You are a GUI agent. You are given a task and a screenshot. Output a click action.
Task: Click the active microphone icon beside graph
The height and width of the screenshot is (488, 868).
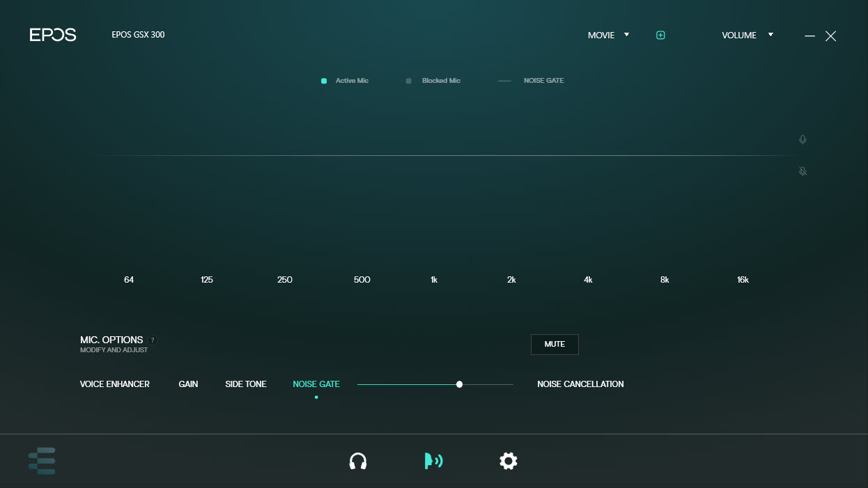point(803,140)
